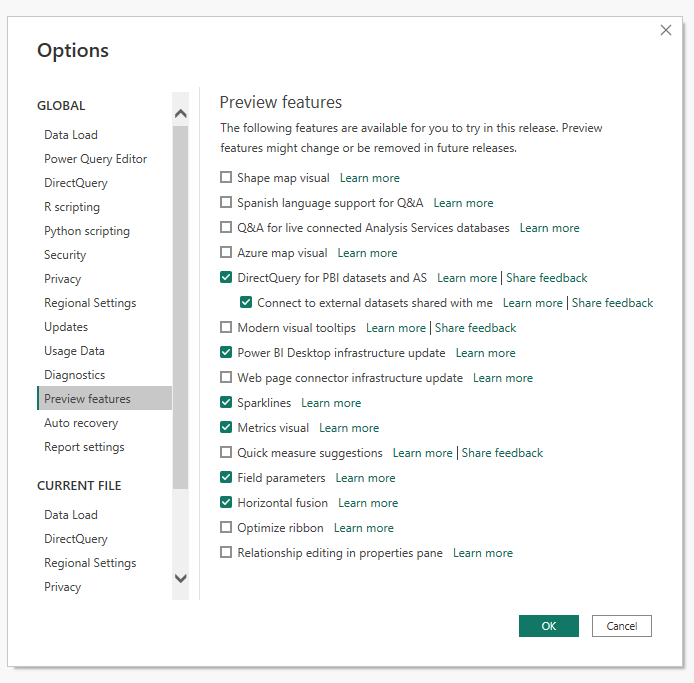Viewport: 694px width, 683px height.
Task: Share feedback on Modern visual tooltips
Action: click(x=475, y=328)
